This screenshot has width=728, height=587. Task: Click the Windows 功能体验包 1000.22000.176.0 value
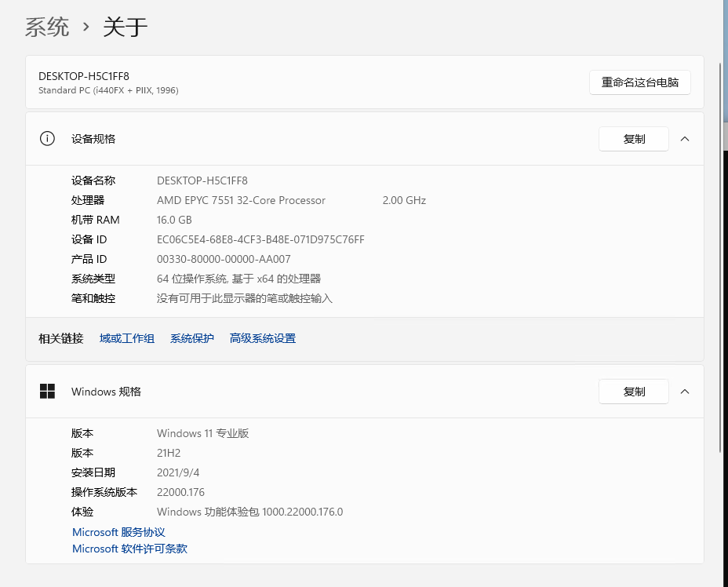pos(249,512)
